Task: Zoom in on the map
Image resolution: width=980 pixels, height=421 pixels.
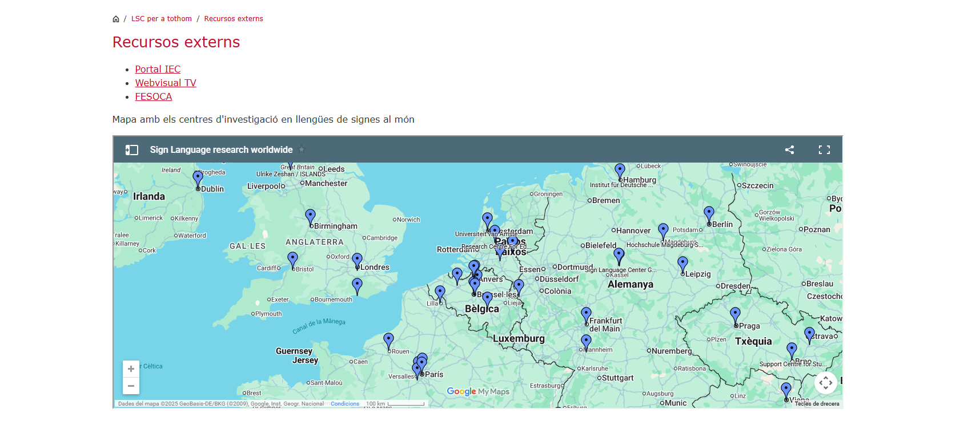Action: [131, 369]
